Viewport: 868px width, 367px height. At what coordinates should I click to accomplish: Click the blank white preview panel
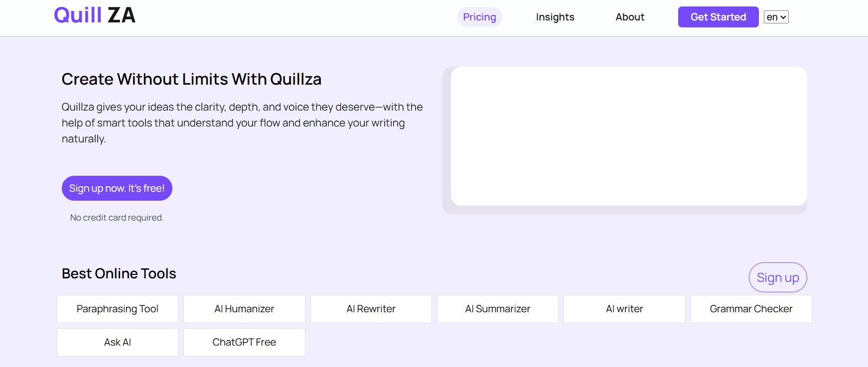pos(628,136)
